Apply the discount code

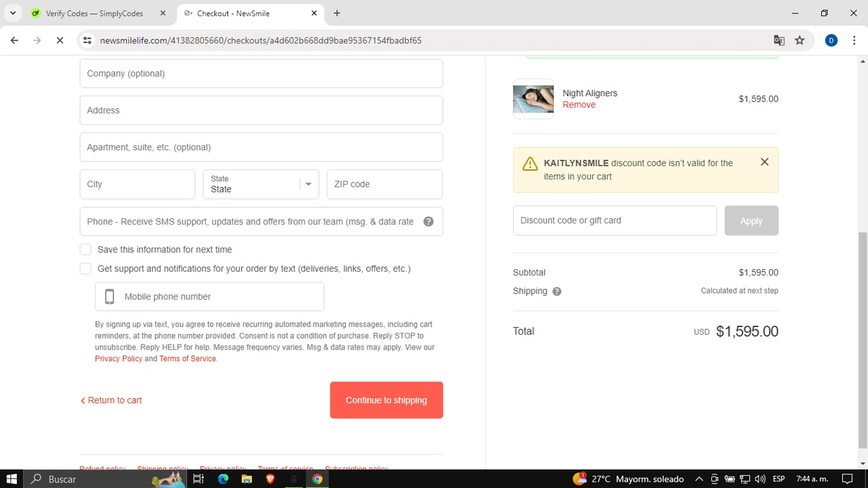[x=751, y=221]
